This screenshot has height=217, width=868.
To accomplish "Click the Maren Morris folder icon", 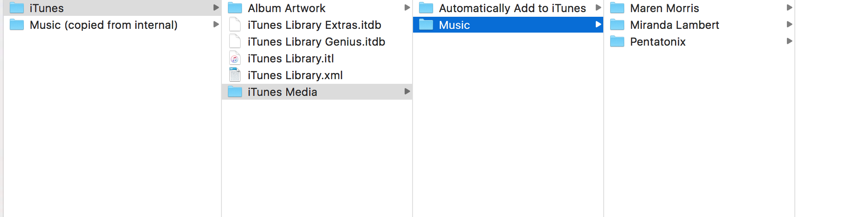I will click(617, 8).
